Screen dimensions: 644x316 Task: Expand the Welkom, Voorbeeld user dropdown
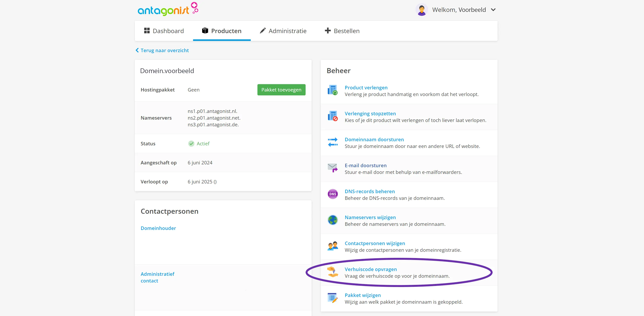pos(493,10)
